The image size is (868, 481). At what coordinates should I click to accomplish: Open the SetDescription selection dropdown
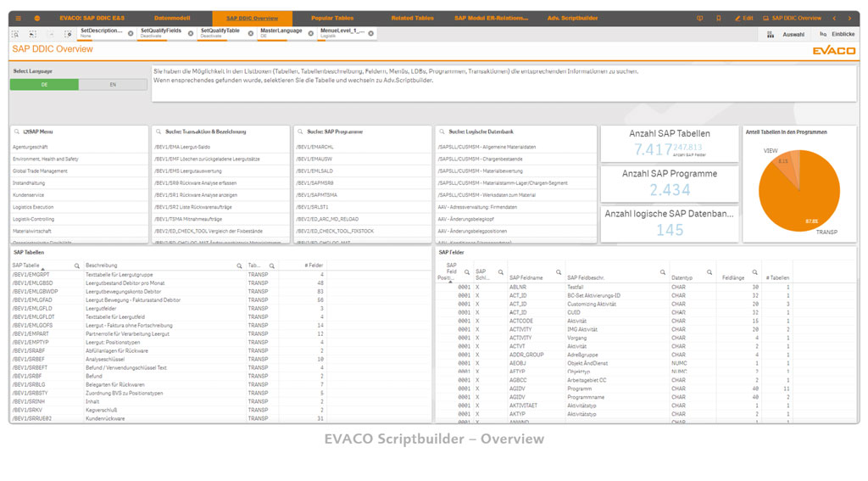coord(102,33)
